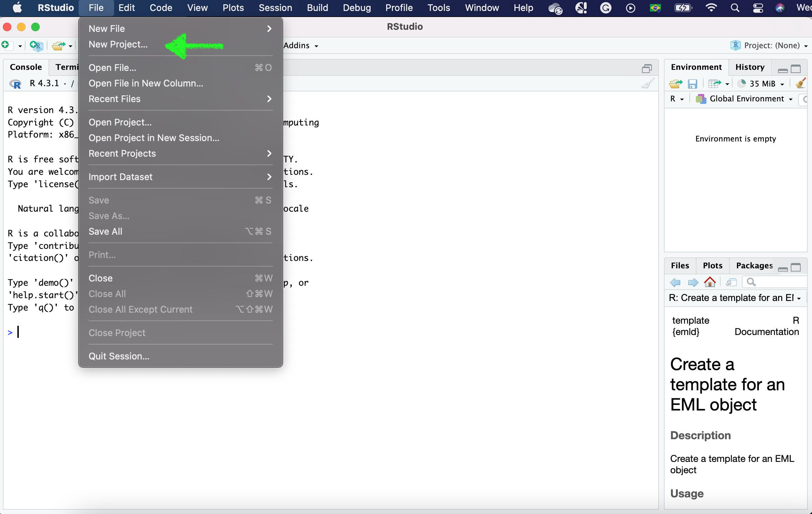Click the memory usage pie icon
Screen dimensions: 812x514
coord(741,83)
